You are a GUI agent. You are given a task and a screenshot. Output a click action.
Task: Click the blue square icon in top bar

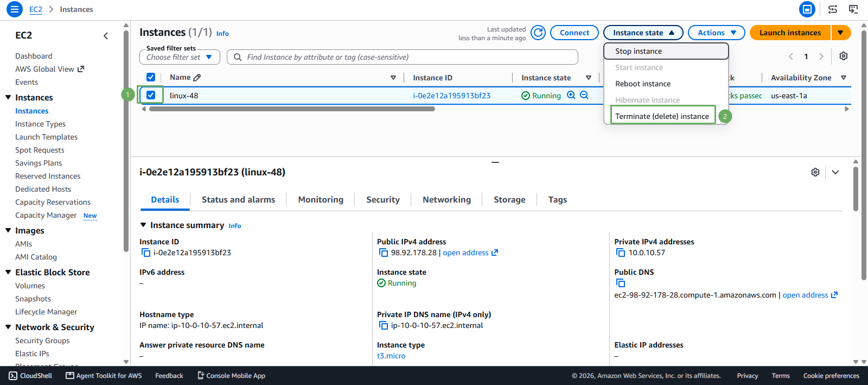[807, 9]
